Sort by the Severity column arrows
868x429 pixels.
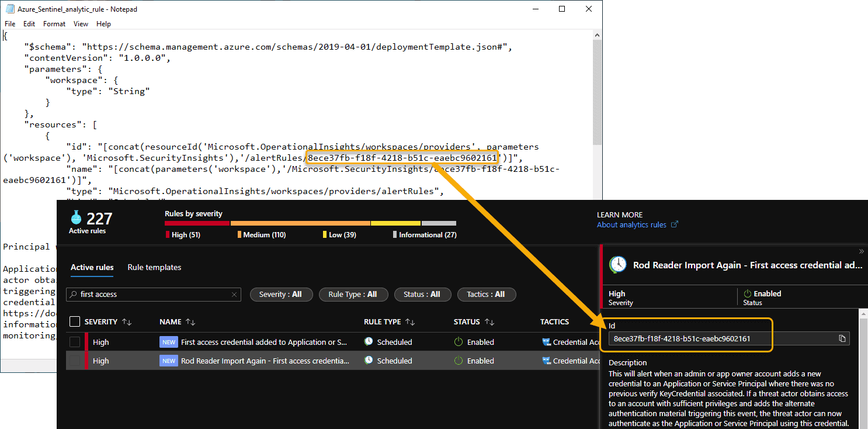(127, 322)
